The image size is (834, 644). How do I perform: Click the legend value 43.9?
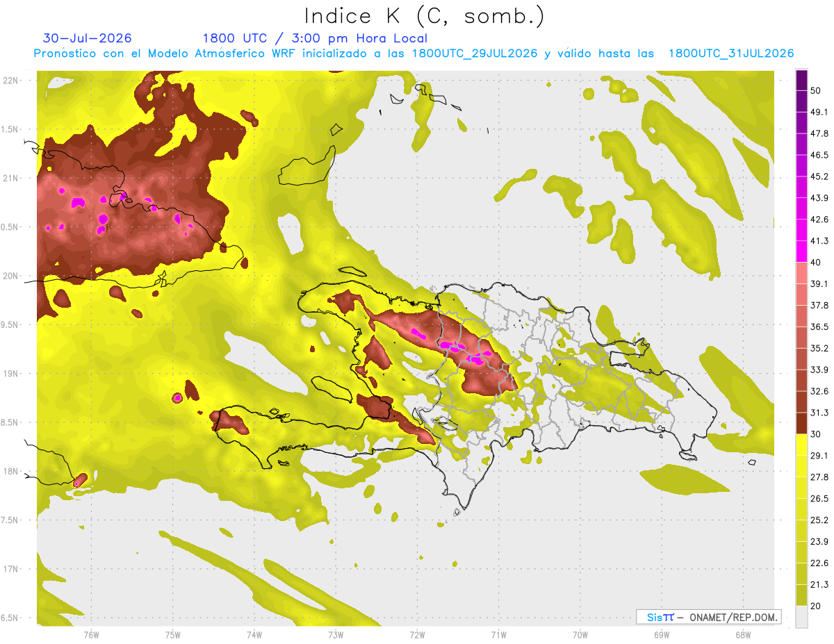coord(819,198)
